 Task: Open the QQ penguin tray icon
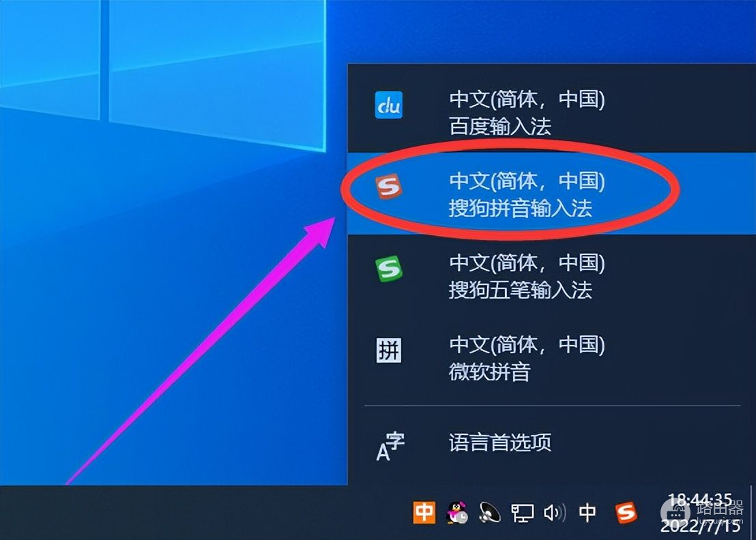[x=457, y=512]
